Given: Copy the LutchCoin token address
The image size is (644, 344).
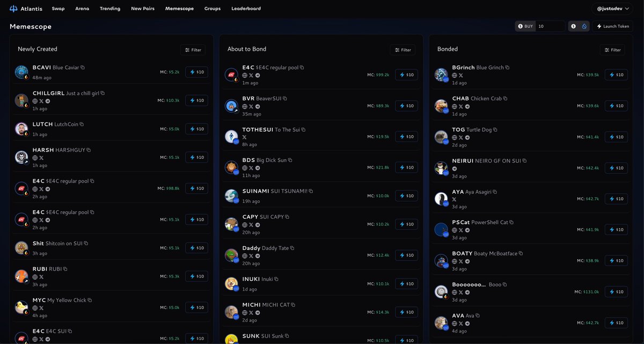Looking at the screenshot, I should point(82,124).
